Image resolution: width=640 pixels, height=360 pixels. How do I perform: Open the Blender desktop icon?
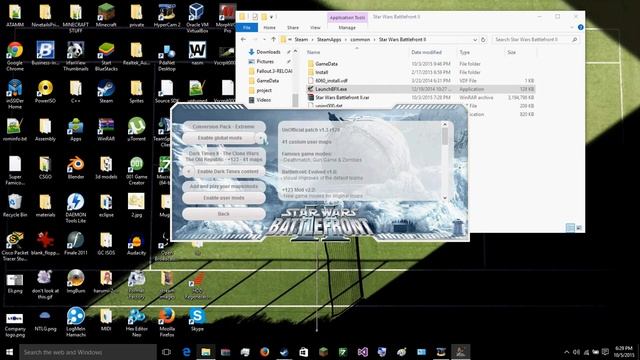pos(76,168)
